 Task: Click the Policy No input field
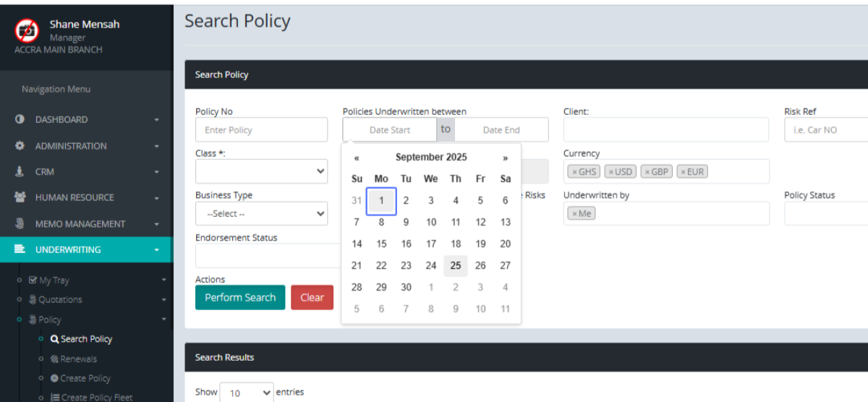tap(261, 130)
